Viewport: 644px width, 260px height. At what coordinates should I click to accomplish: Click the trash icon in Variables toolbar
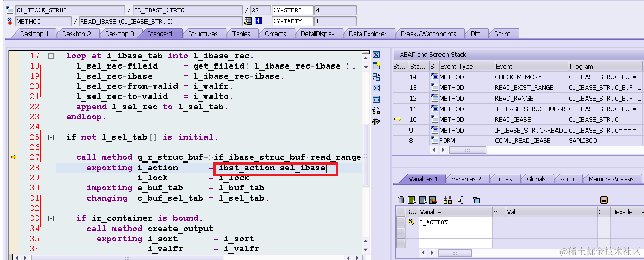click(401, 200)
